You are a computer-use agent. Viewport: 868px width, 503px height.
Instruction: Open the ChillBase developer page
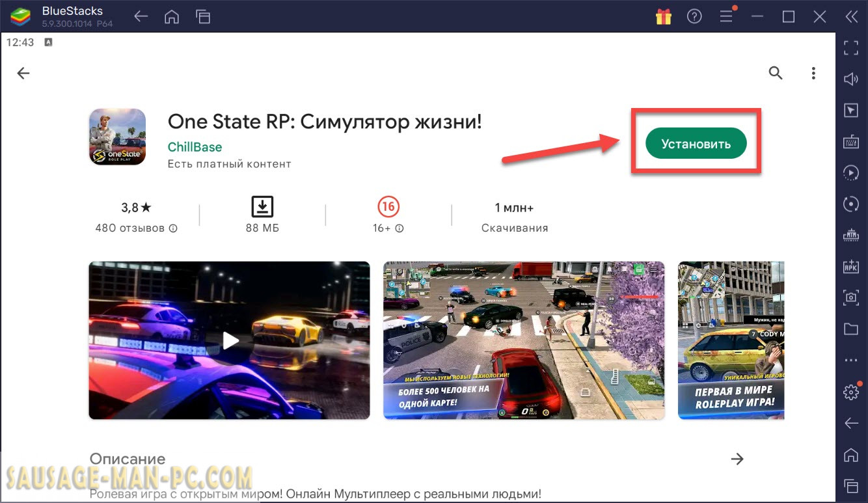coord(195,147)
